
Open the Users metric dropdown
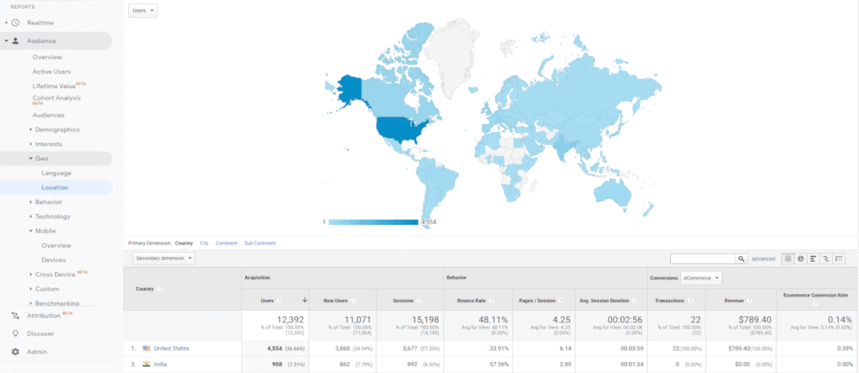pos(143,10)
